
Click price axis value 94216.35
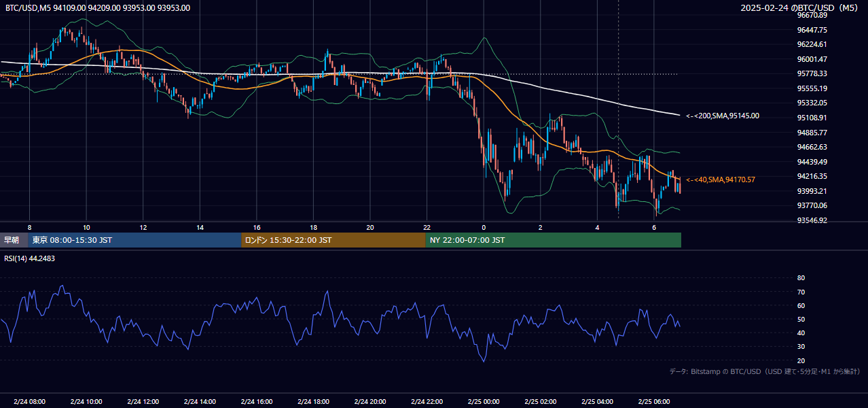click(812, 176)
